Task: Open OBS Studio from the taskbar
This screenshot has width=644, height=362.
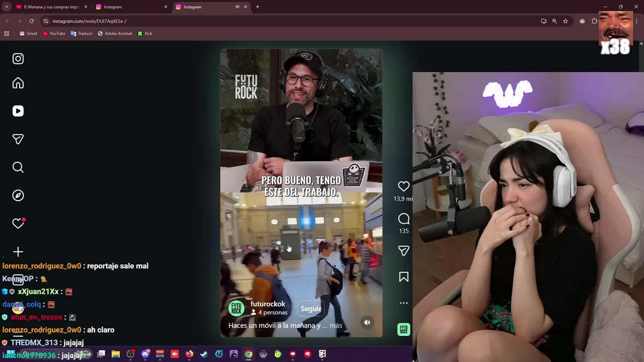Action: [x=130, y=354]
